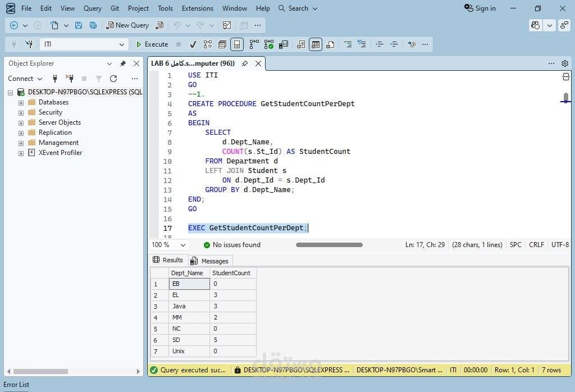The image size is (575, 392).
Task: Click the display estimated execution plan icon
Action: pos(208,44)
